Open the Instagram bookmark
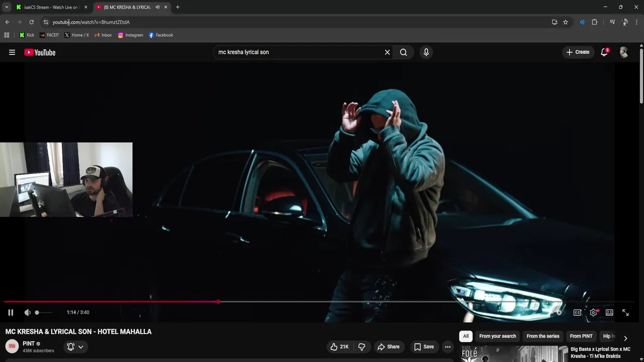 [131, 35]
